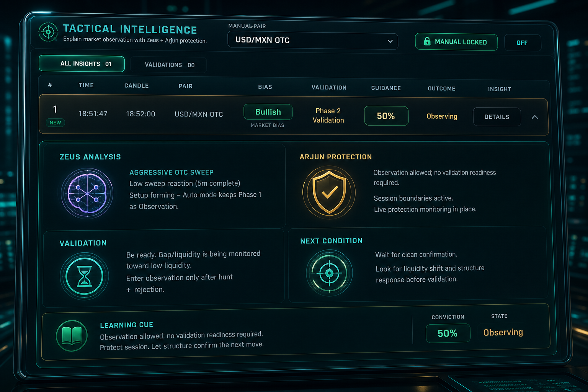This screenshot has height=392, width=588.
Task: Click the USD/MXN OTC pair cell
Action: (199, 114)
